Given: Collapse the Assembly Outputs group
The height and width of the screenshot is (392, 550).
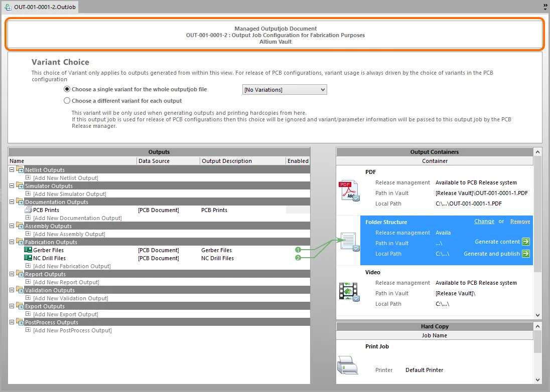Looking at the screenshot, I should [12, 226].
